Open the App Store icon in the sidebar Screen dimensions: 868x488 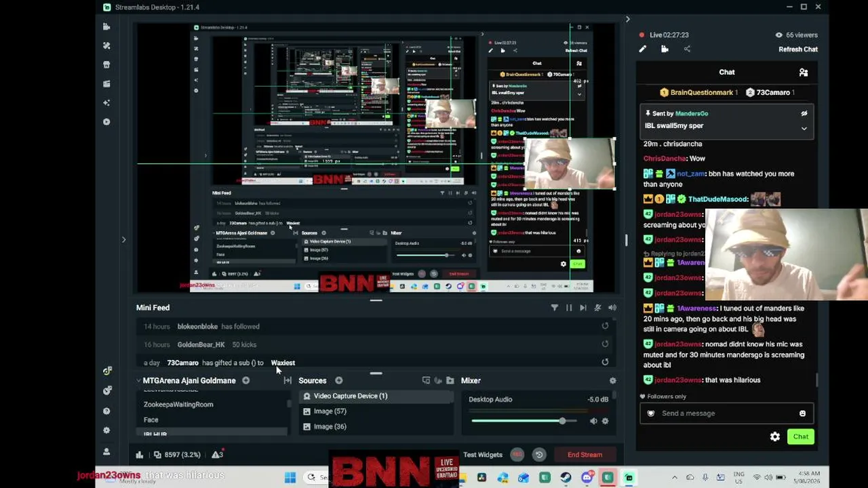tap(106, 64)
